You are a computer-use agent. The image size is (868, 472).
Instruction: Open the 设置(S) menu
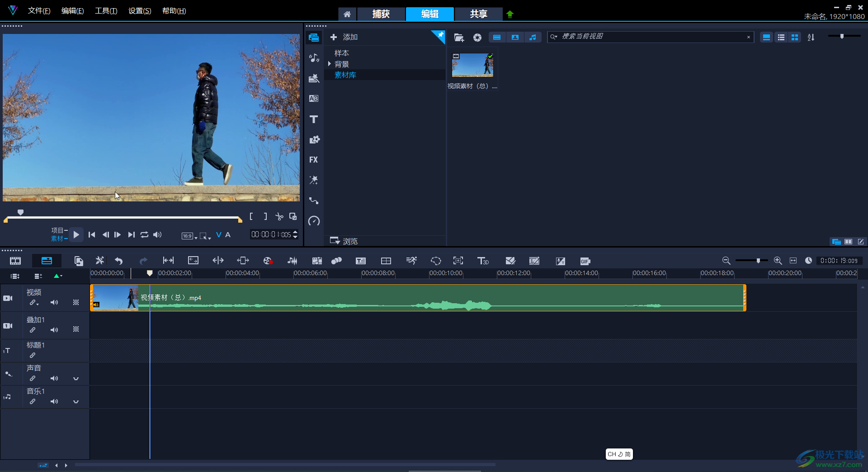click(x=140, y=10)
